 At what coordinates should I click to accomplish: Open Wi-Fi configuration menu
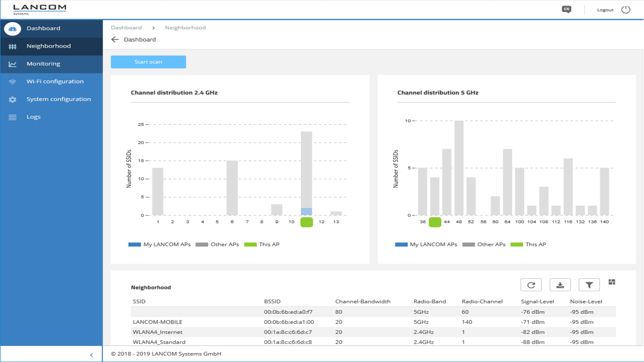(x=55, y=81)
